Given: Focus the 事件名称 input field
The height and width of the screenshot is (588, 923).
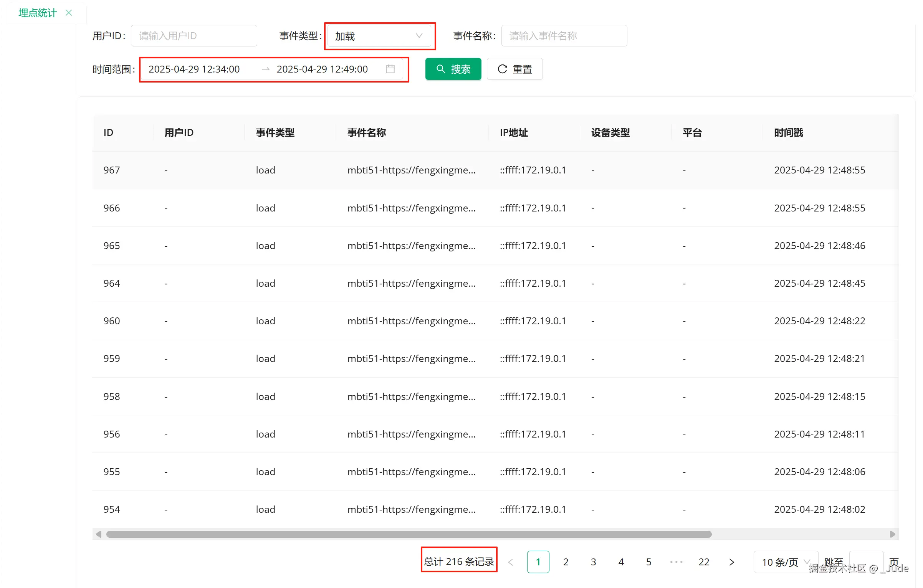Looking at the screenshot, I should pos(564,36).
